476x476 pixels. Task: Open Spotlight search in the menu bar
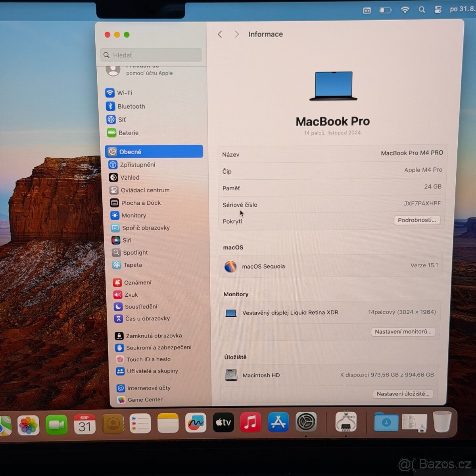click(422, 10)
